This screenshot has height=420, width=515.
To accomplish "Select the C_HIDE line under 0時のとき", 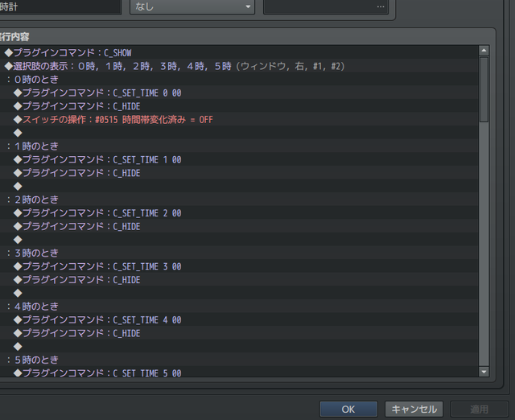I will pos(239,106).
